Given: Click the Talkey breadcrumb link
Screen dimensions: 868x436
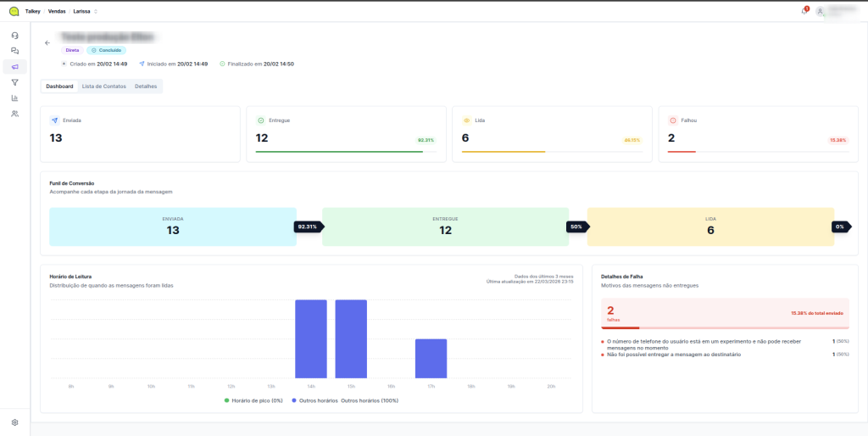Looking at the screenshot, I should point(33,11).
